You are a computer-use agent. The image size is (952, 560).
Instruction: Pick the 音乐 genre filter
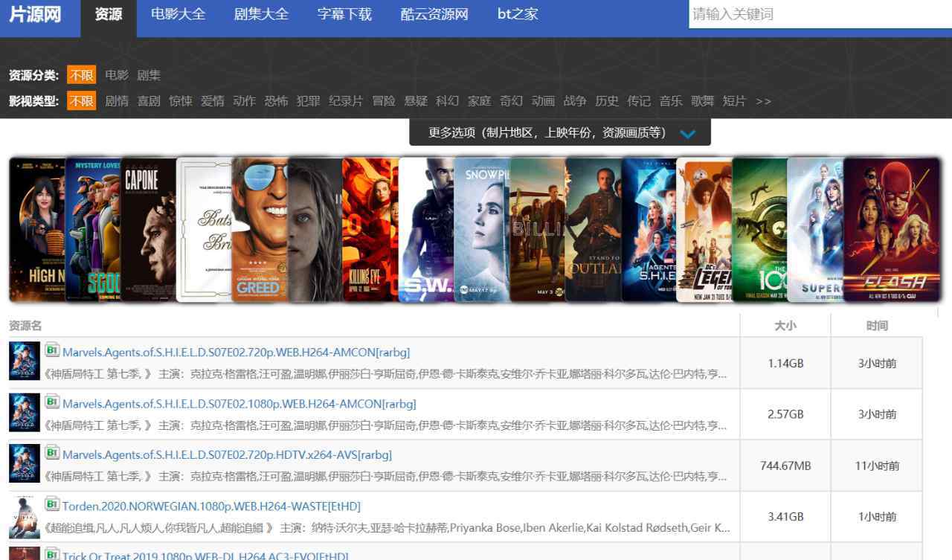pos(671,100)
